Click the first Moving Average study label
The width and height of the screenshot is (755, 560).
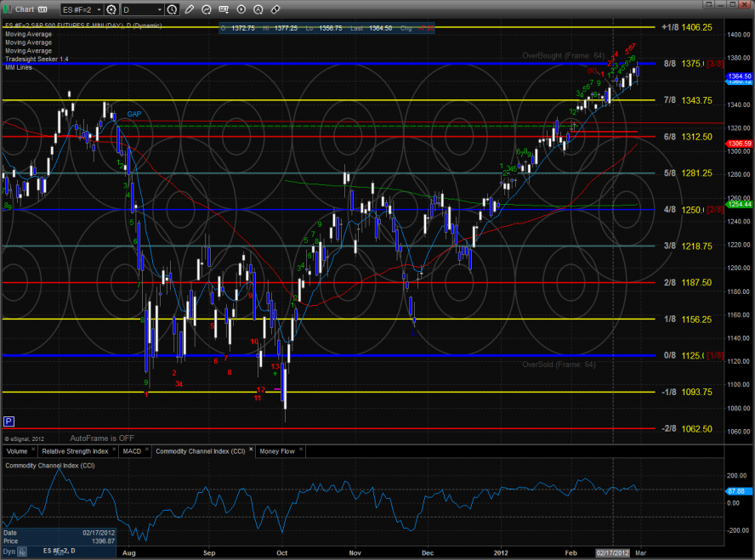28,34
